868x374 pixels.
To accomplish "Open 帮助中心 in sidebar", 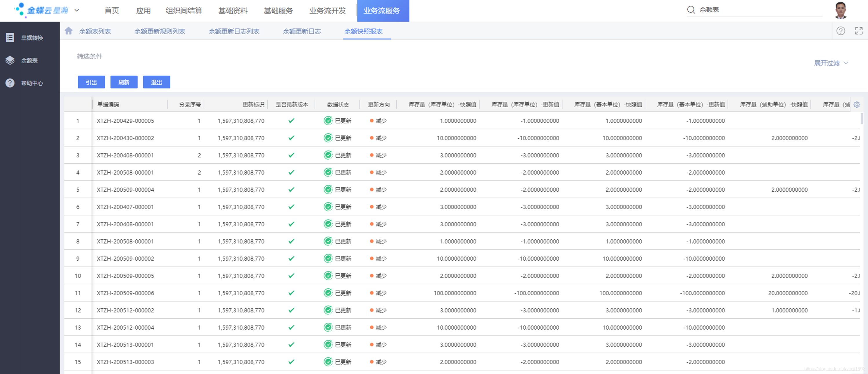I will point(32,83).
